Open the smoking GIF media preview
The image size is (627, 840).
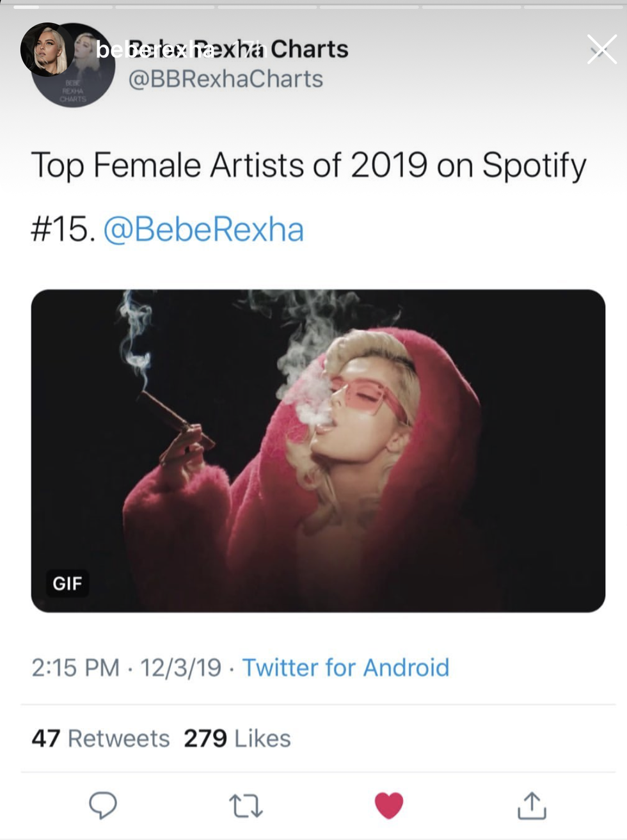coord(318,450)
